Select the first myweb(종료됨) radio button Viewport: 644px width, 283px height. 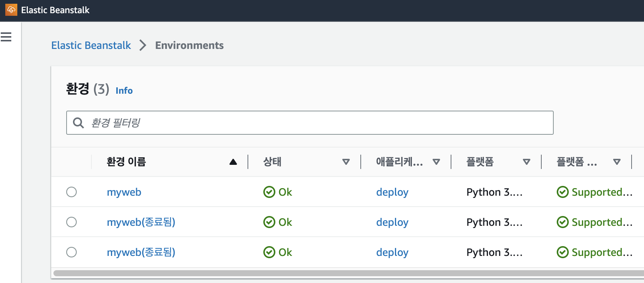(x=71, y=222)
